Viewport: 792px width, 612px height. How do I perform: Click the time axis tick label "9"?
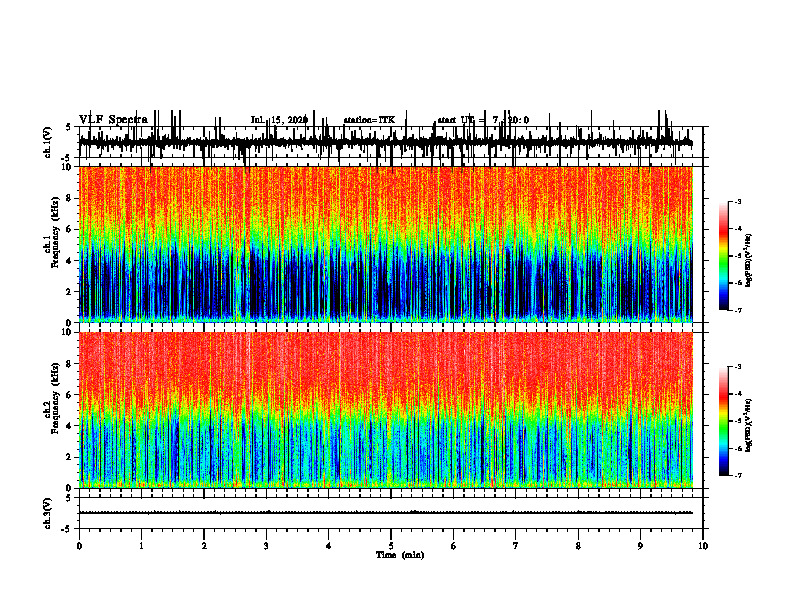click(640, 546)
